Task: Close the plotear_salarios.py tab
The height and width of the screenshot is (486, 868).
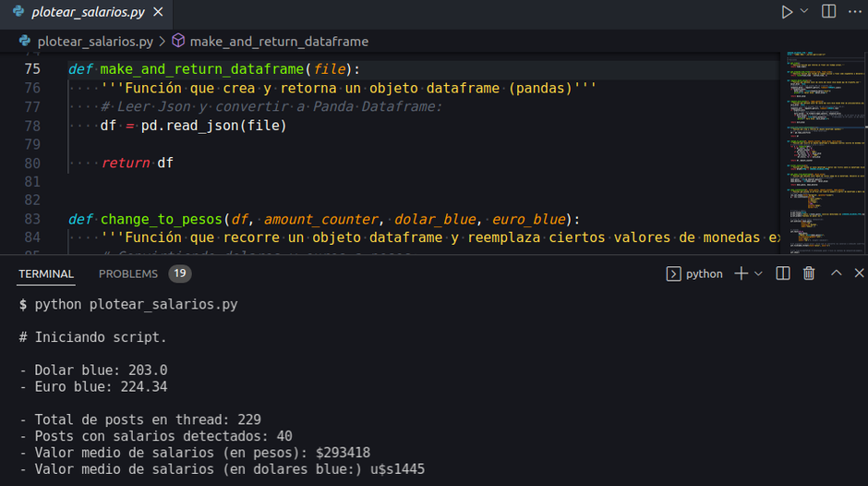Action: point(158,12)
